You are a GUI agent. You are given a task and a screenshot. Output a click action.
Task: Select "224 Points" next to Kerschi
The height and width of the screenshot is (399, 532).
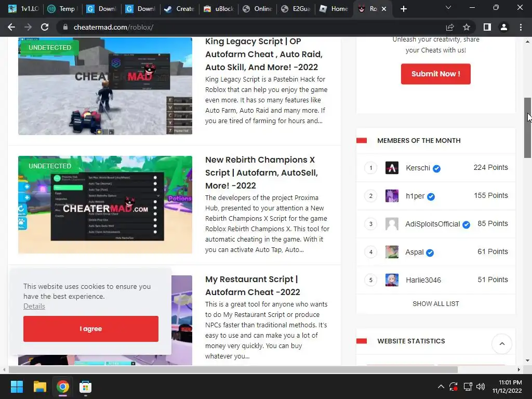[490, 168]
